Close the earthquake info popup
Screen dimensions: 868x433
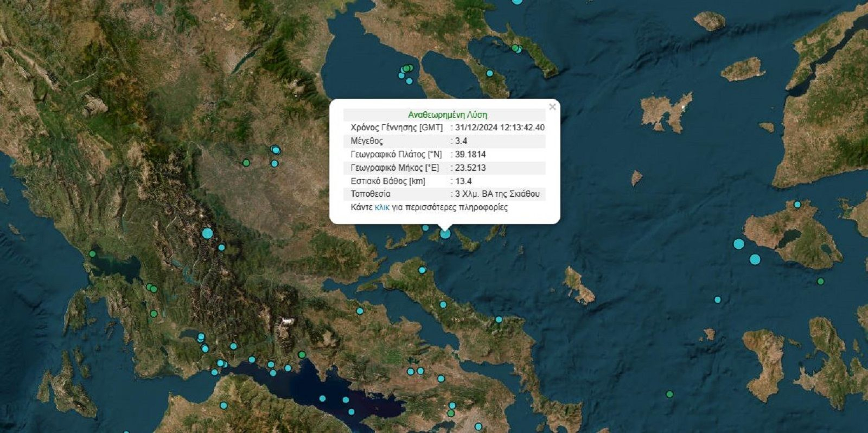pyautogui.click(x=552, y=107)
